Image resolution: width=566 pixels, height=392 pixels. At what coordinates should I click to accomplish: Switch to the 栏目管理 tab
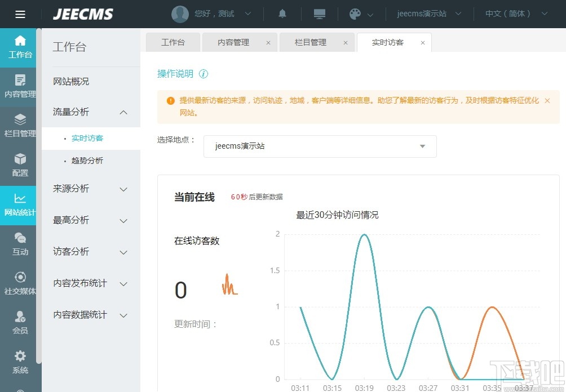pyautogui.click(x=312, y=42)
